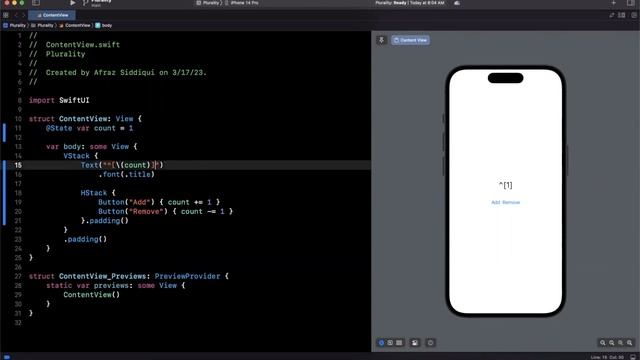Toggle the navigator sidebar in the toolbar
This screenshot has width=640, height=360.
[36, 3]
